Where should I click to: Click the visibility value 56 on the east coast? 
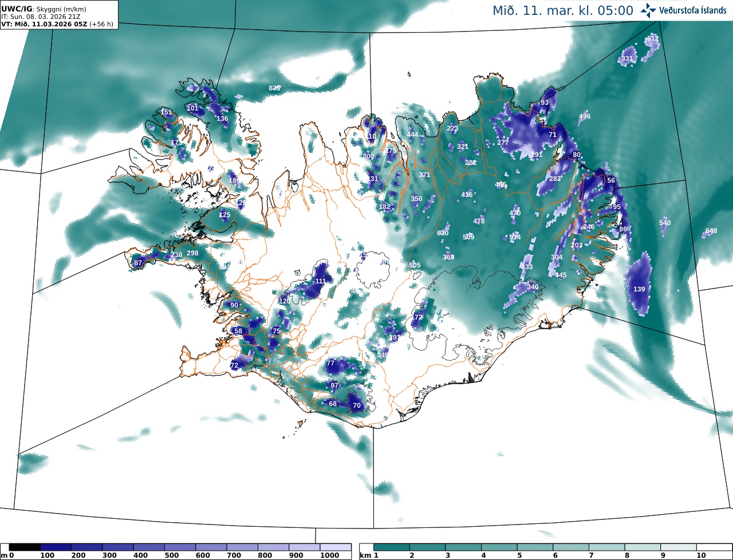(x=611, y=180)
